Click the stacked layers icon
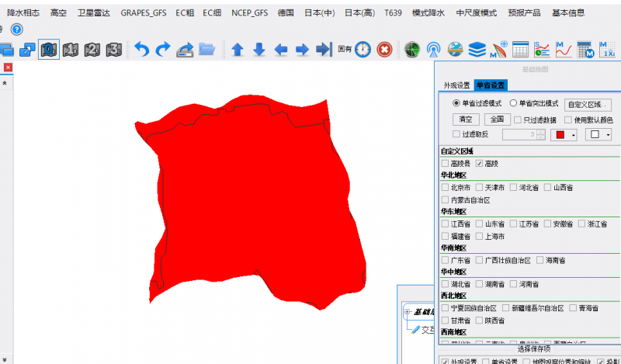Screen dimensions: 621x364 click(477, 50)
